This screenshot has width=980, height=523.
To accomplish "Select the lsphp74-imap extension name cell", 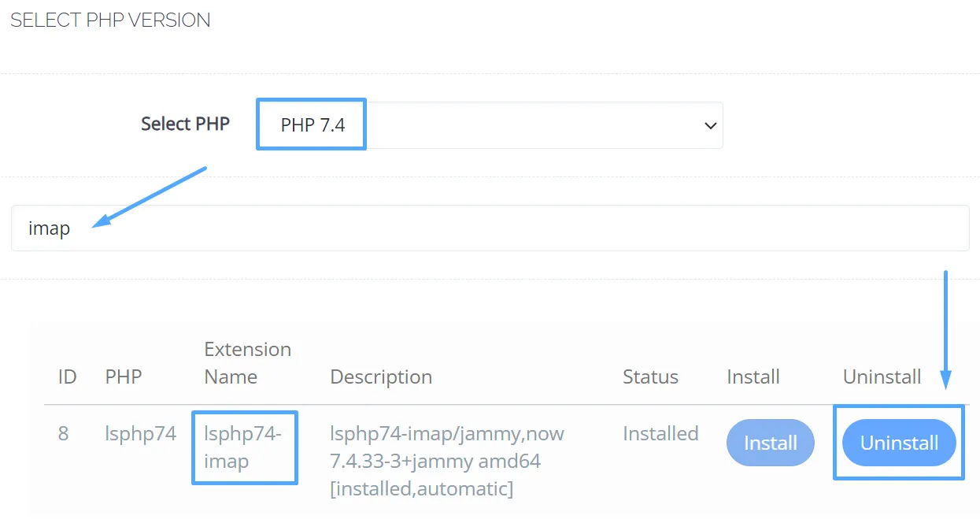I will (242, 447).
